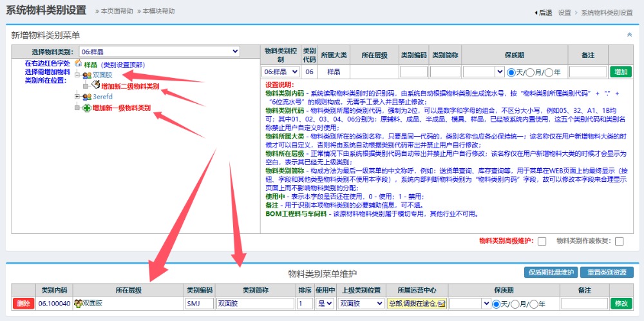Click the 保质期批量维护 button
This screenshot has height=321, width=644.
549,273
